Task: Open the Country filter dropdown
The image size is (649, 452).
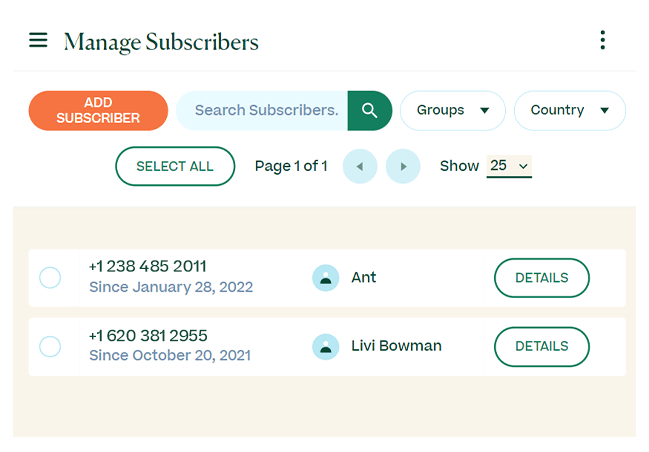Action: (570, 111)
